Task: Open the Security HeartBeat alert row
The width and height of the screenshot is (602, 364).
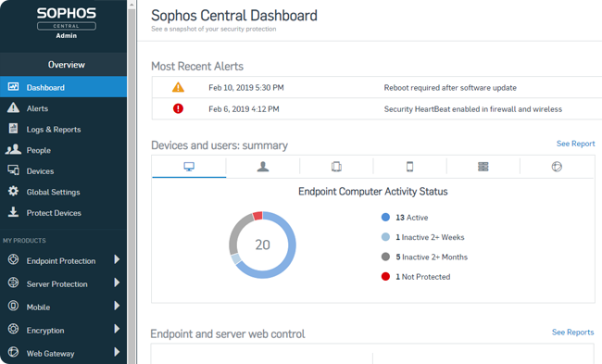Action: click(x=377, y=109)
